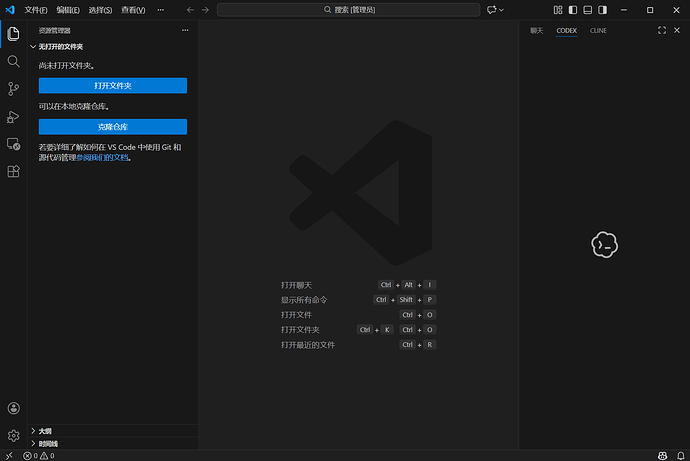Viewport: 690px width, 461px height.
Task: Open the remote window indicator in status bar
Action: (x=9, y=456)
